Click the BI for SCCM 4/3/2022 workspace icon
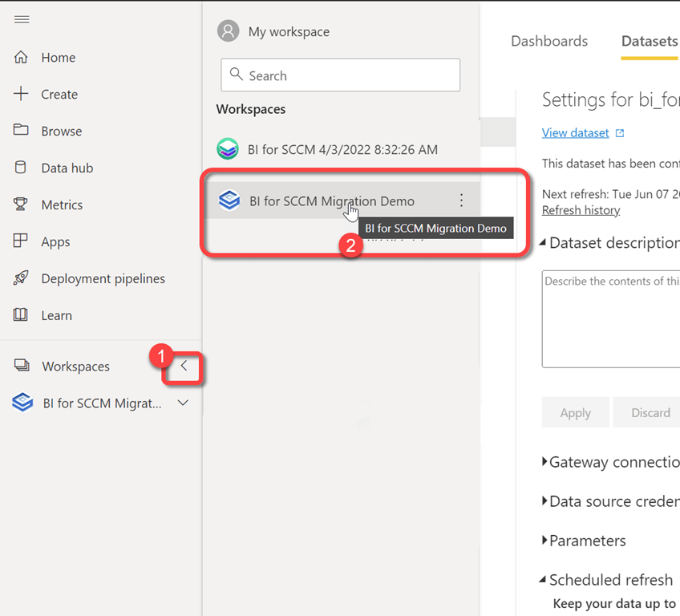 [228, 149]
